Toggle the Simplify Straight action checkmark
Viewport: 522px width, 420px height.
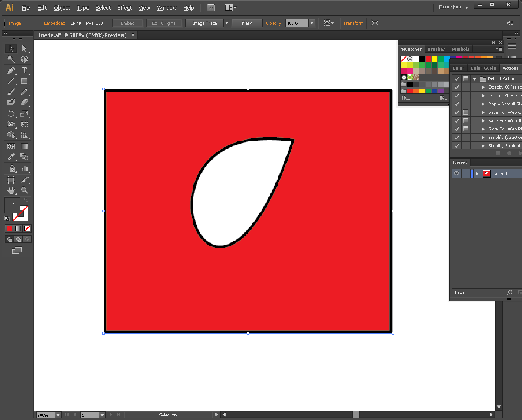tap(457, 145)
